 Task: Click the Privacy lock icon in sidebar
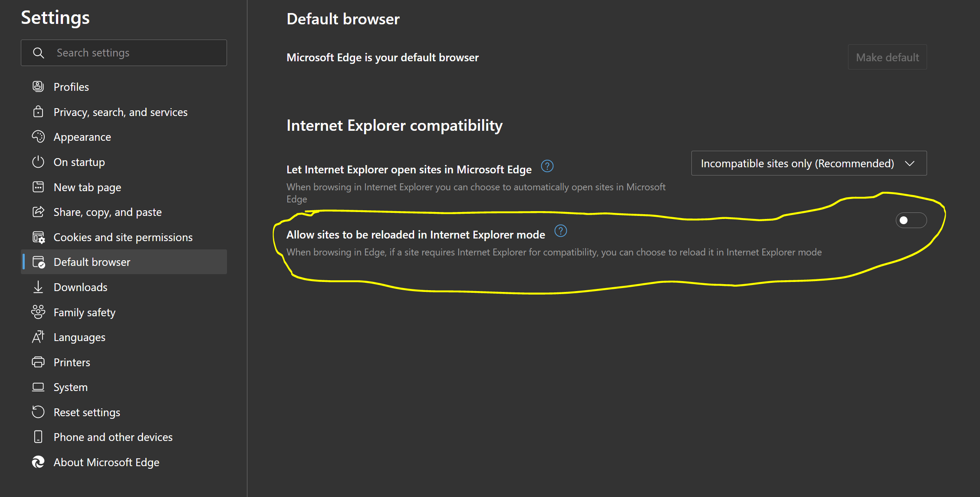(38, 112)
